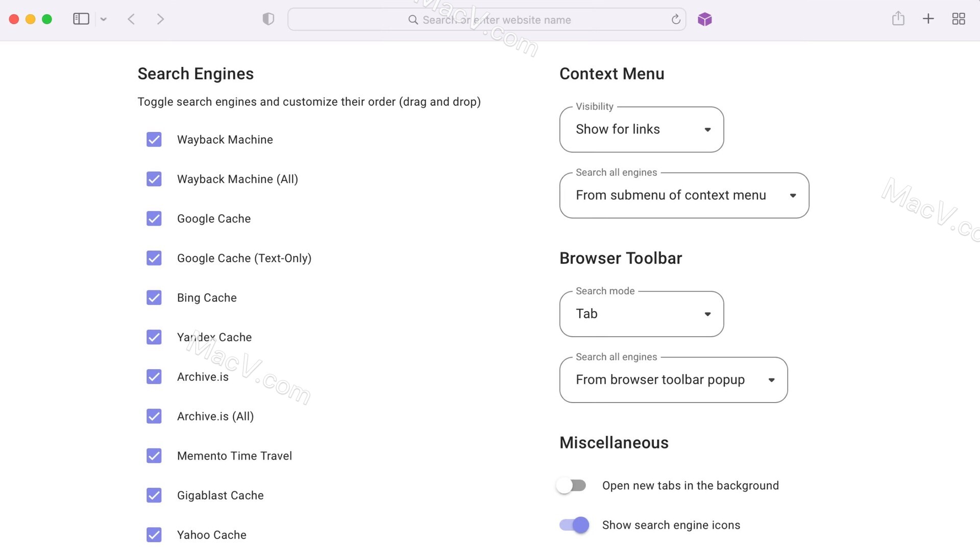This screenshot has width=980, height=551.
Task: Show the tab overview grid icon
Action: click(x=959, y=19)
